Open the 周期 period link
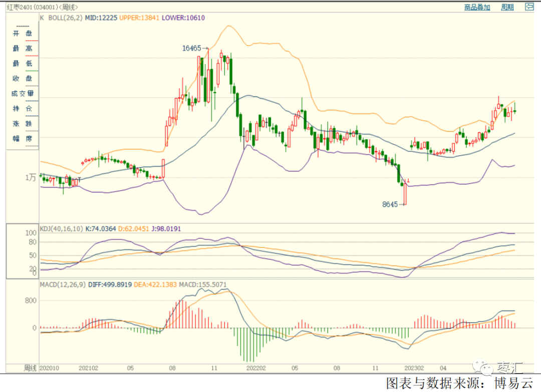Image resolution: width=541 pixels, height=392 pixels. click(507, 7)
